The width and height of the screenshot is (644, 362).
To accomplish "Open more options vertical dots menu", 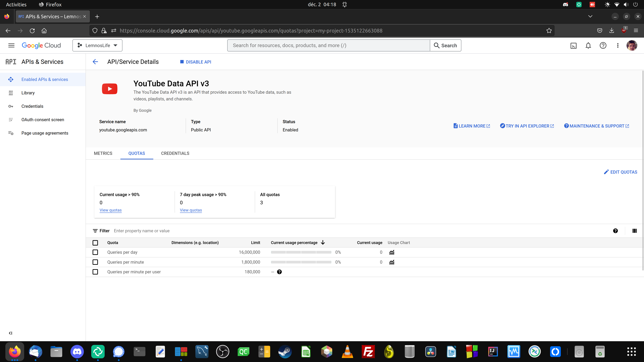I will [618, 45].
